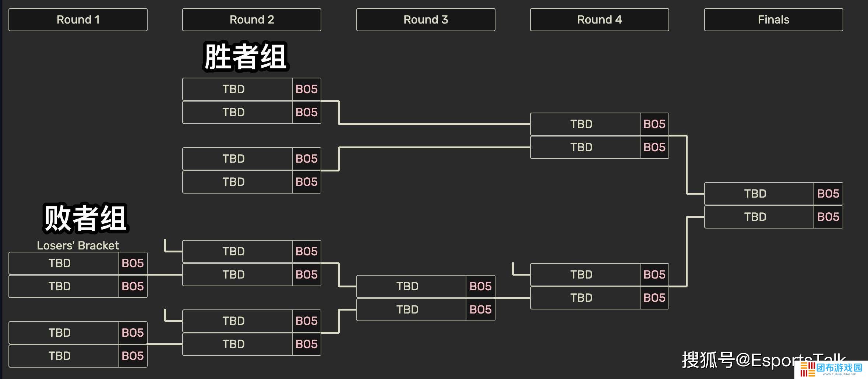Image resolution: width=868 pixels, height=379 pixels.
Task: Click the 胜者组 winners bracket heading
Action: coord(245,57)
